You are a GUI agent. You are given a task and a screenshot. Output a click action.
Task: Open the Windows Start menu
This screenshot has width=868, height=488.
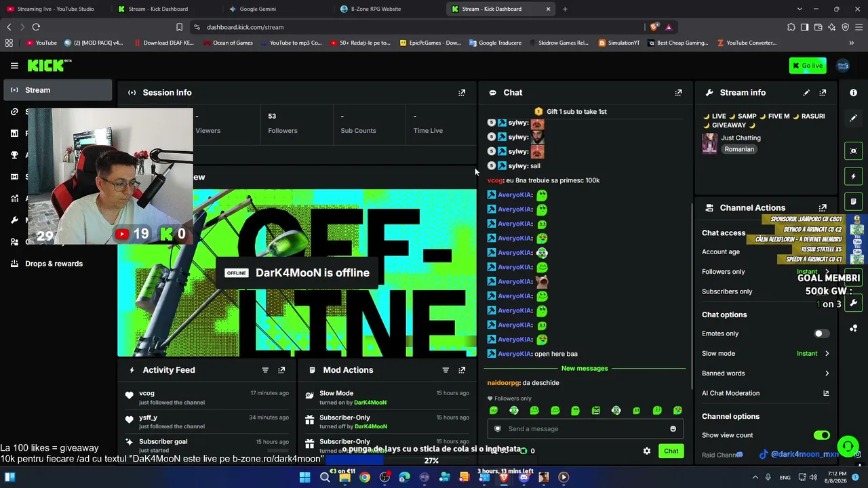pyautogui.click(x=304, y=477)
